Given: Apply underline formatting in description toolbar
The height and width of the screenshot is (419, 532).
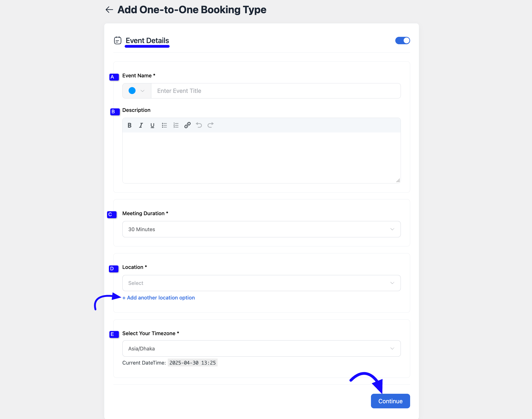Looking at the screenshot, I should [x=152, y=125].
